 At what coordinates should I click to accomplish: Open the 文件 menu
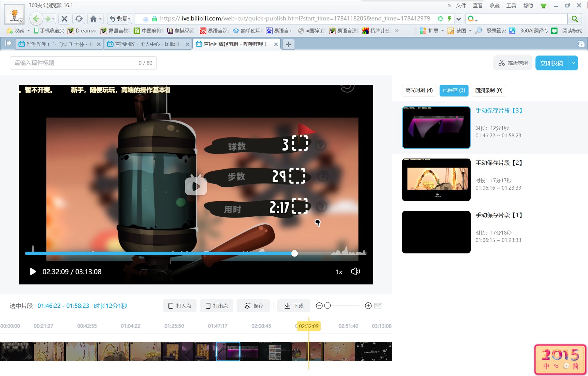point(461,6)
